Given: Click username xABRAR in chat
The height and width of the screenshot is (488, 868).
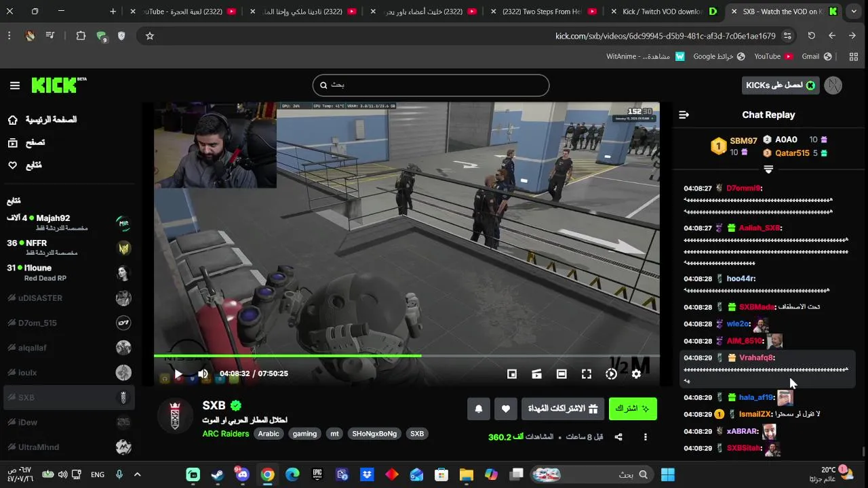Looking at the screenshot, I should [742, 431].
